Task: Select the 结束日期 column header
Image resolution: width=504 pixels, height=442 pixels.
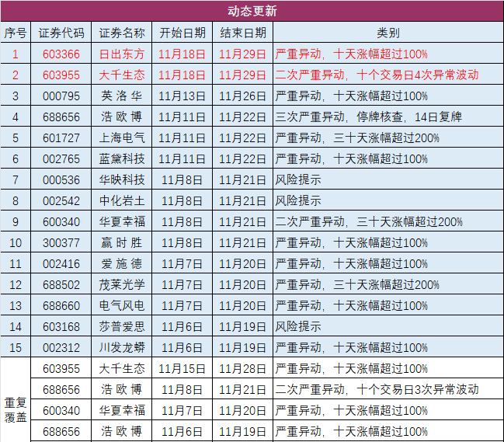Action: pos(242,33)
